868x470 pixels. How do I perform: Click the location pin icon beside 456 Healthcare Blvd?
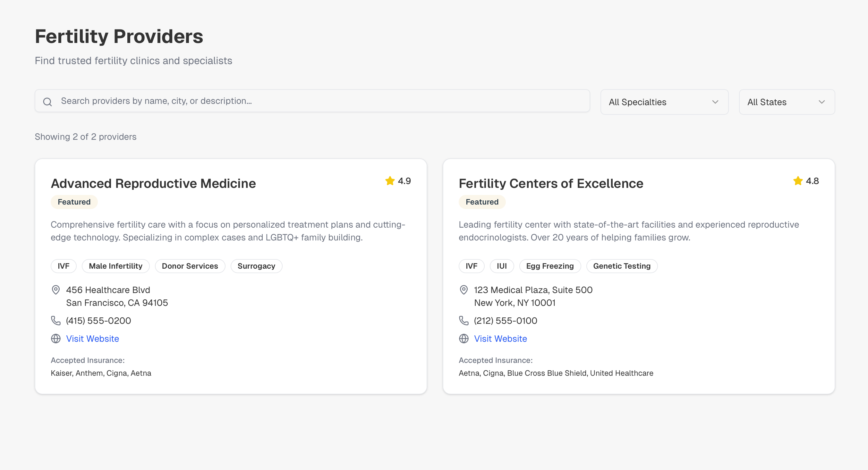(x=55, y=290)
